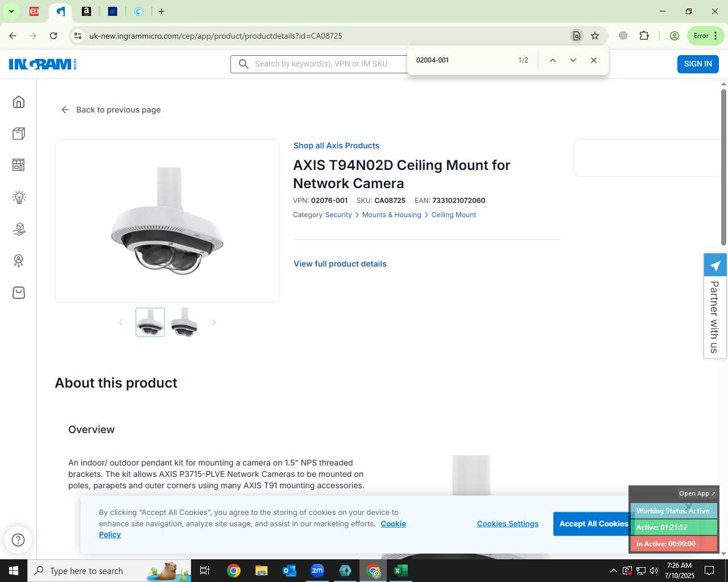728x582 pixels.
Task: Open the browser Extensions puzzle icon
Action: click(x=644, y=36)
